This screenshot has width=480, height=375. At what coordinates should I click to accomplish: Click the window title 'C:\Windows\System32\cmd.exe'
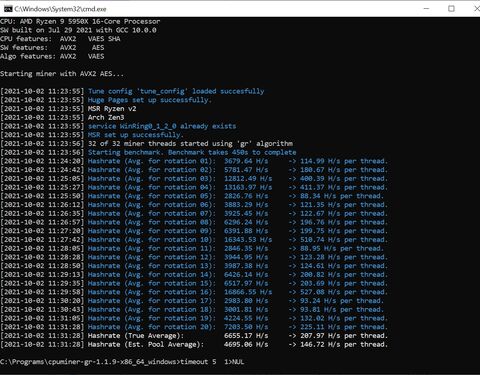[x=60, y=9]
